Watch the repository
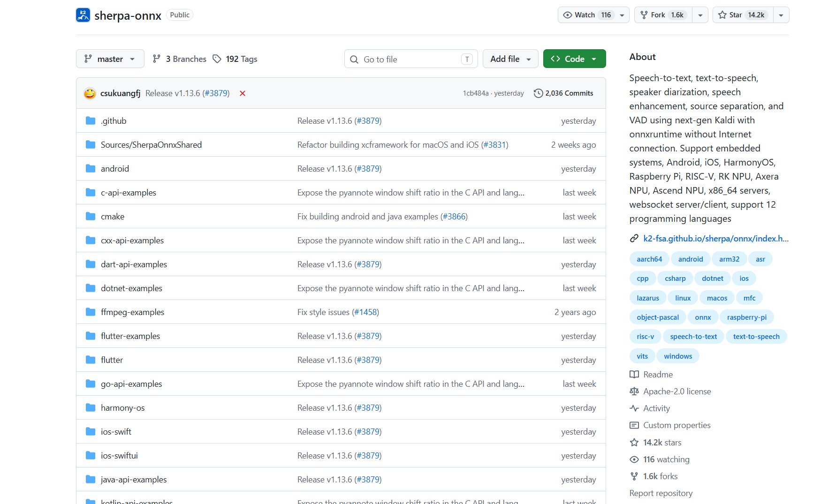The width and height of the screenshot is (828, 504). pyautogui.click(x=586, y=15)
